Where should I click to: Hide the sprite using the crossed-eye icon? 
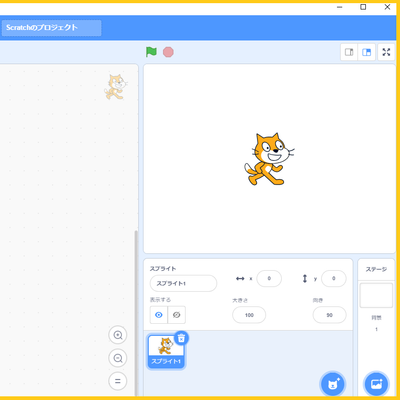177,315
